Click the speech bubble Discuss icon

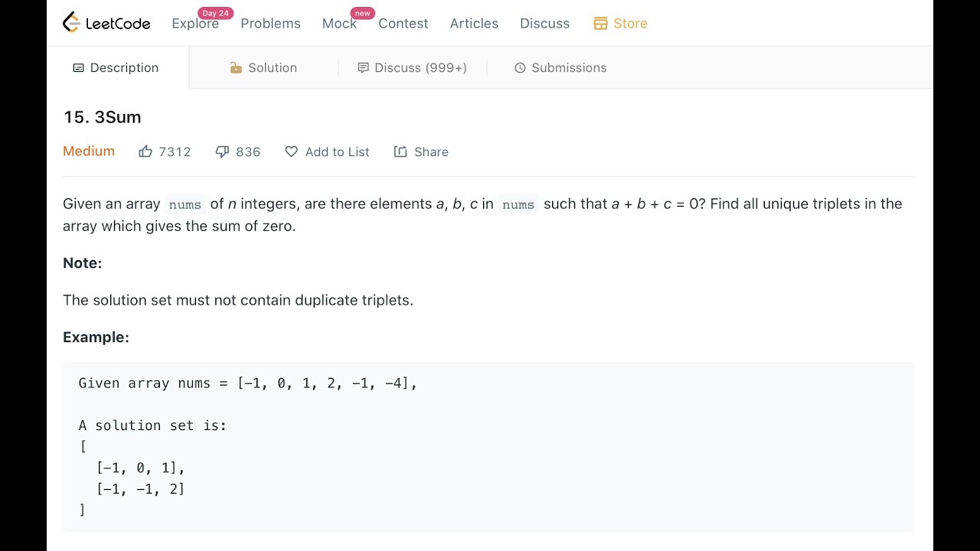363,68
